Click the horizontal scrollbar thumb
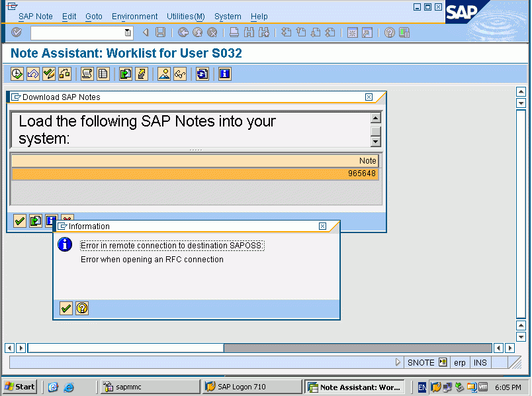 (126, 348)
